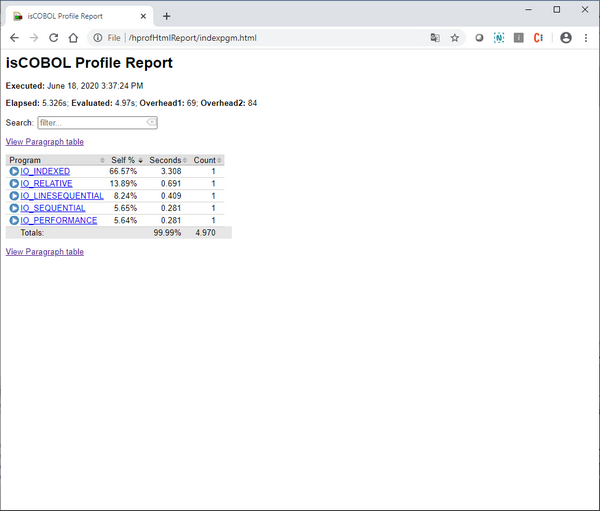
Task: Go forward with the browser forward arrow
Action: pyautogui.click(x=34, y=38)
